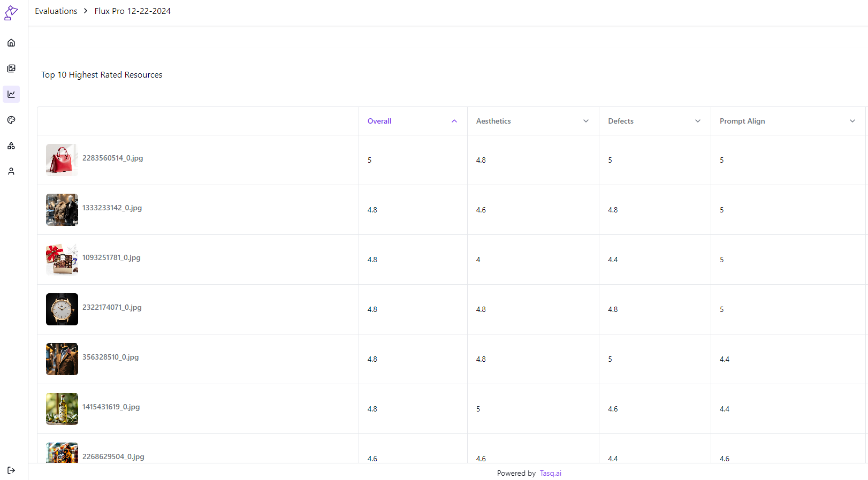Click Overall 4.6 for 2268629504_0.jpg
The width and height of the screenshot is (868, 480).
[x=372, y=459]
